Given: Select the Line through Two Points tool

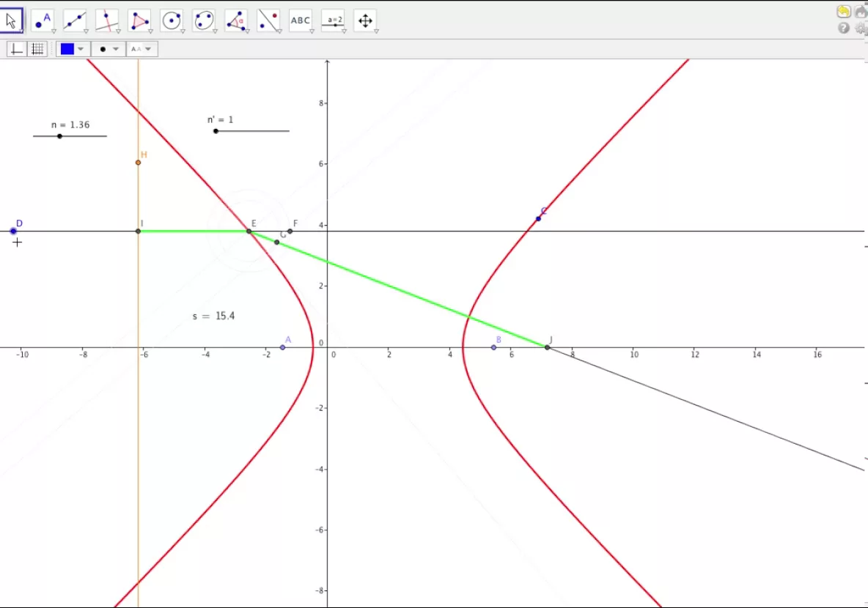Looking at the screenshot, I should click(x=75, y=21).
